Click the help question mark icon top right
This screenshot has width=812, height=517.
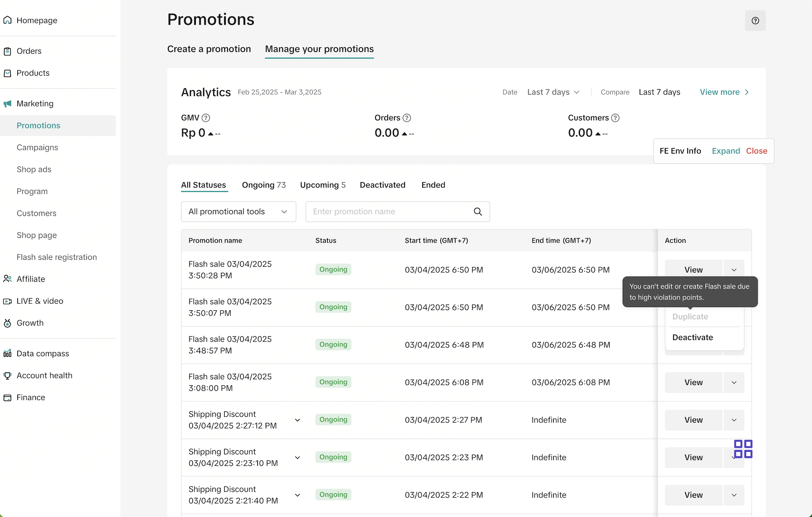coord(755,21)
